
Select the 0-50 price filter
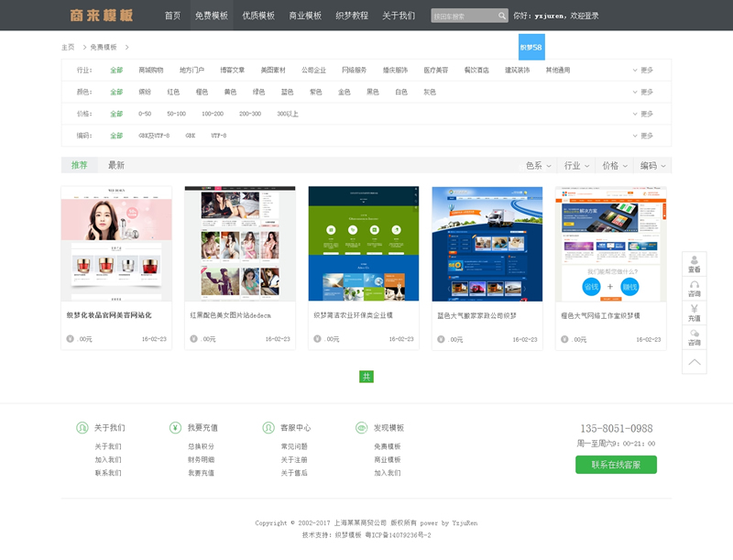(145, 114)
